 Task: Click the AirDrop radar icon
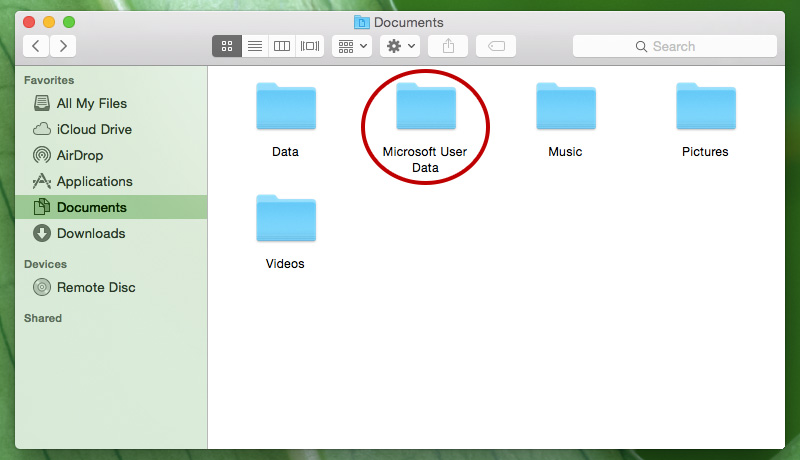(x=42, y=155)
